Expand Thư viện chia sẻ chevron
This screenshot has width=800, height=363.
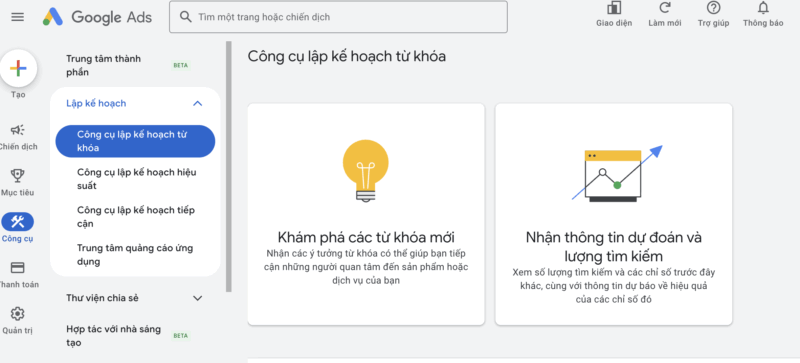pyautogui.click(x=198, y=298)
